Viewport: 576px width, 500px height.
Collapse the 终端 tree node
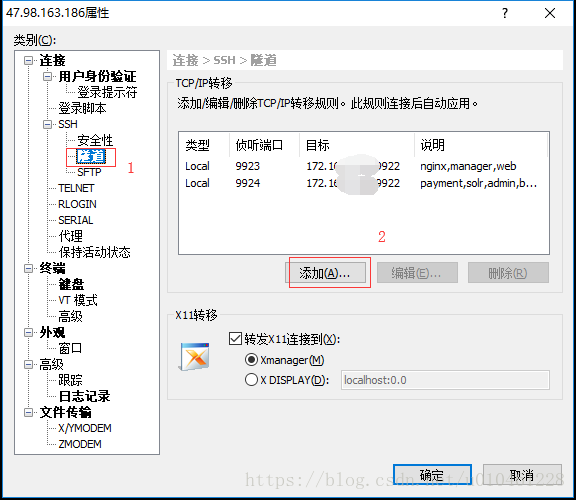pyautogui.click(x=28, y=268)
